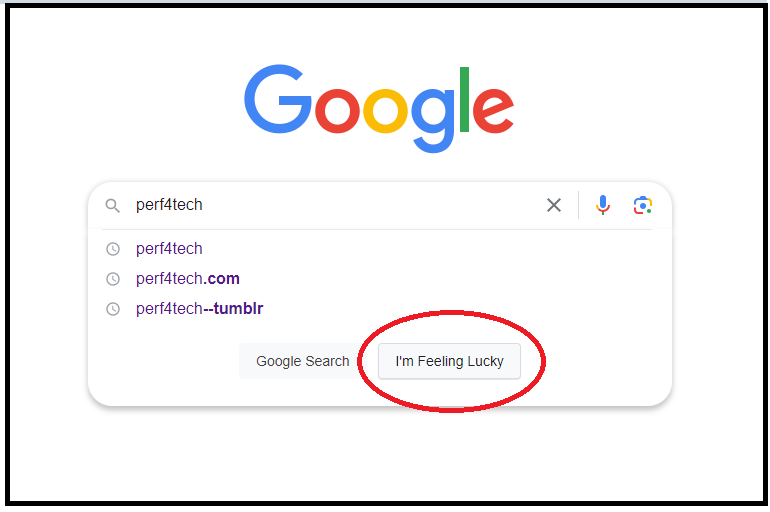
Task: Click the yellow o in the Google logo
Action: pos(385,111)
